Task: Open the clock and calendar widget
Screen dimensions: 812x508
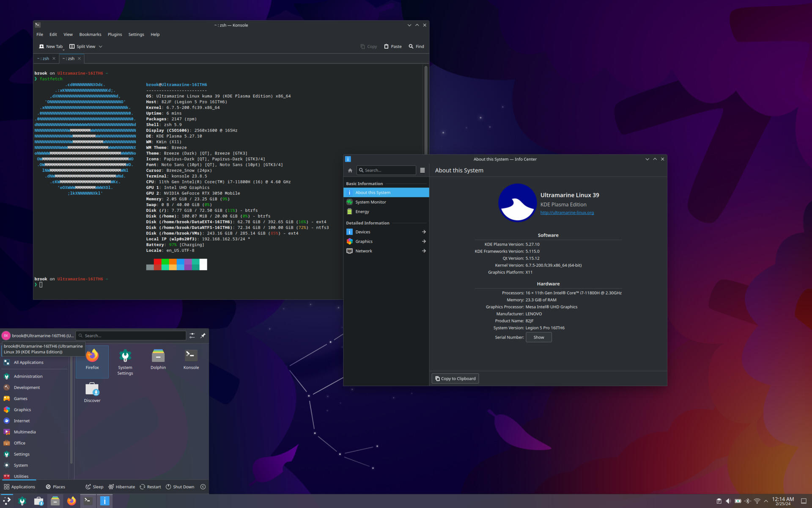Action: [x=783, y=501]
